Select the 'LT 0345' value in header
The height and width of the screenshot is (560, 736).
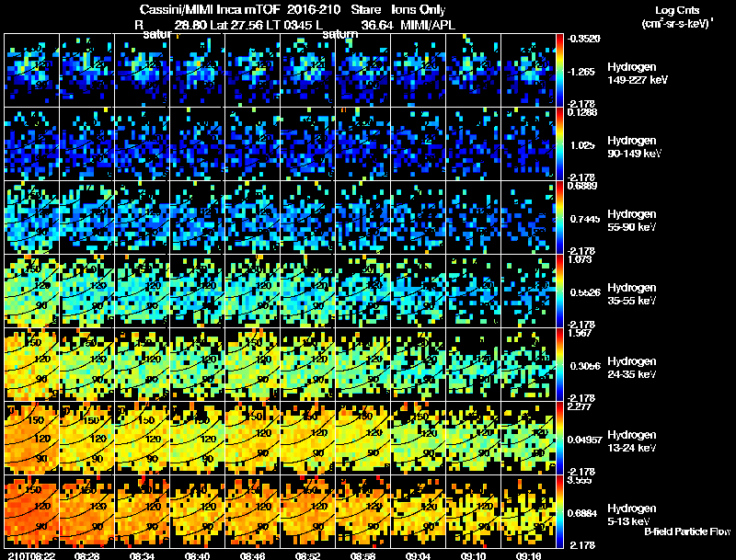291,26
